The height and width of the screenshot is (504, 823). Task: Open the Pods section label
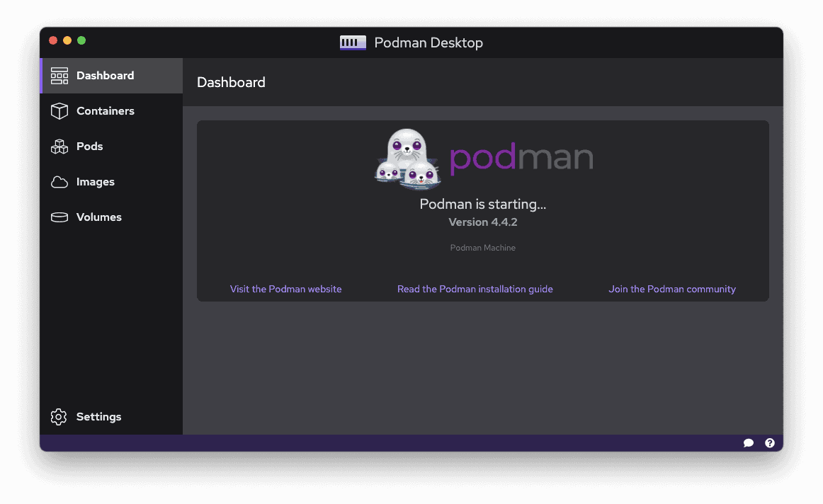89,147
